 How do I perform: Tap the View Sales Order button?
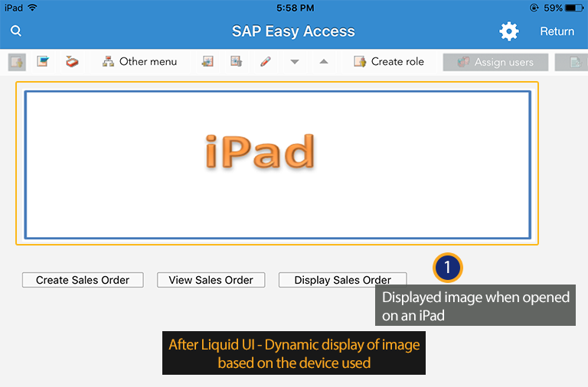pyautogui.click(x=211, y=280)
